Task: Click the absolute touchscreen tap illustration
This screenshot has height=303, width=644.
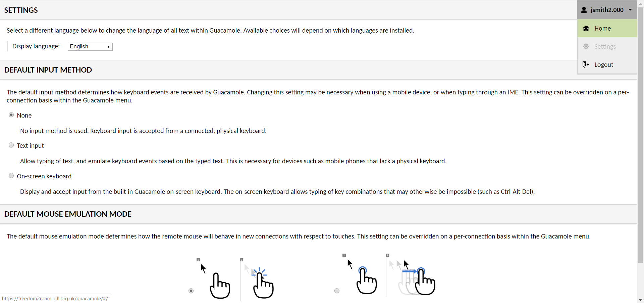Action: click(x=215, y=278)
